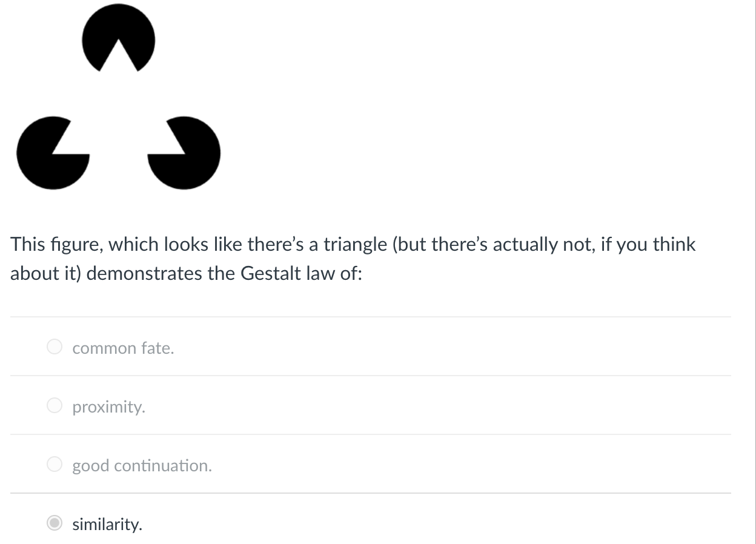Click the "proximity." answer text label
Image resolution: width=756 pixels, height=544 pixels.
[109, 406]
